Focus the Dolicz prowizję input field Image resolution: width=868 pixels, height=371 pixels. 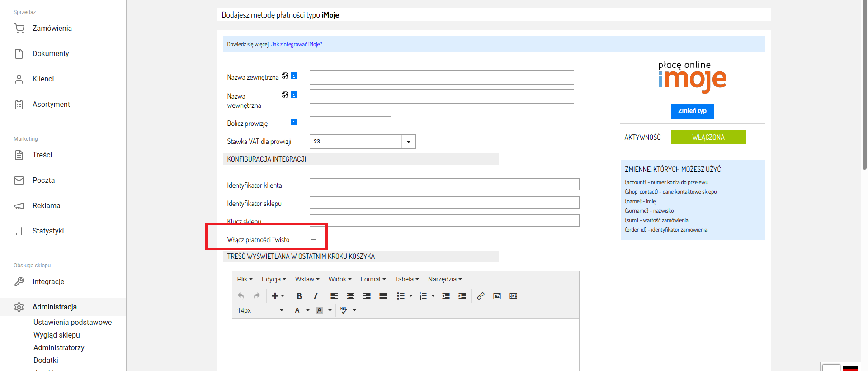click(x=350, y=123)
